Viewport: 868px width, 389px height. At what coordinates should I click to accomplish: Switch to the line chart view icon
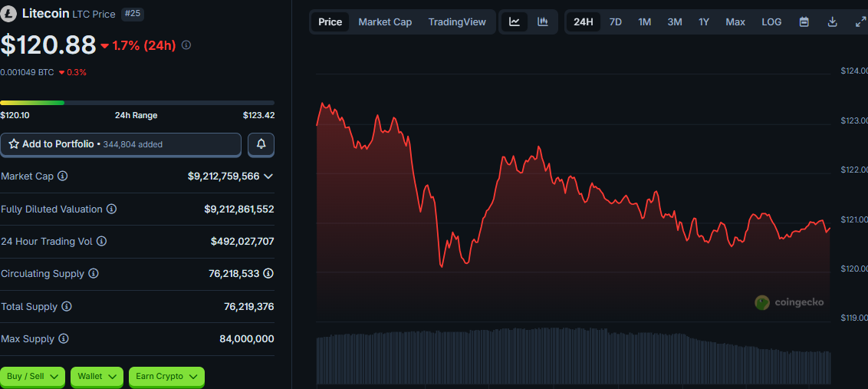515,22
